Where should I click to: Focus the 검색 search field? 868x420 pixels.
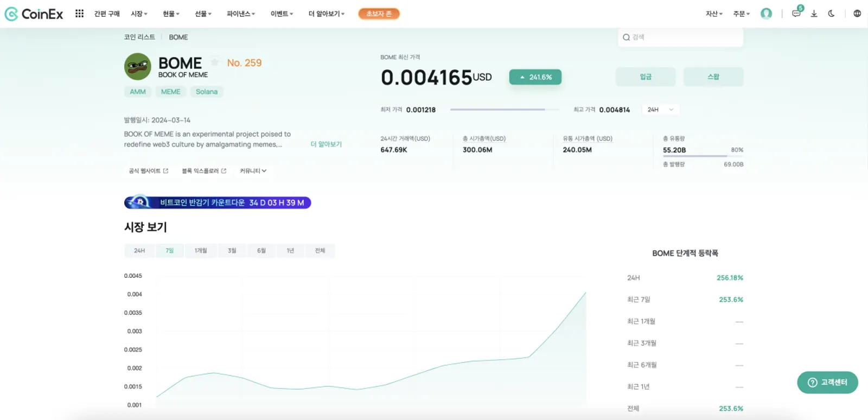[680, 37]
